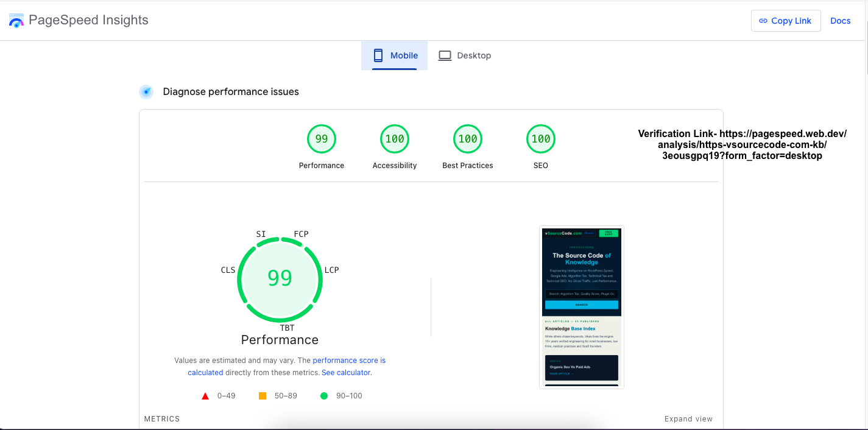The image size is (868, 430).
Task: Click the LCP segment label on the gauge
Action: (x=331, y=270)
